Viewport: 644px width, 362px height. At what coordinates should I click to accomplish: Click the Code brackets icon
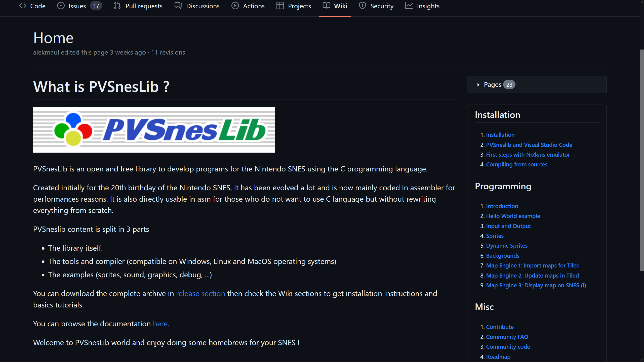(x=23, y=6)
